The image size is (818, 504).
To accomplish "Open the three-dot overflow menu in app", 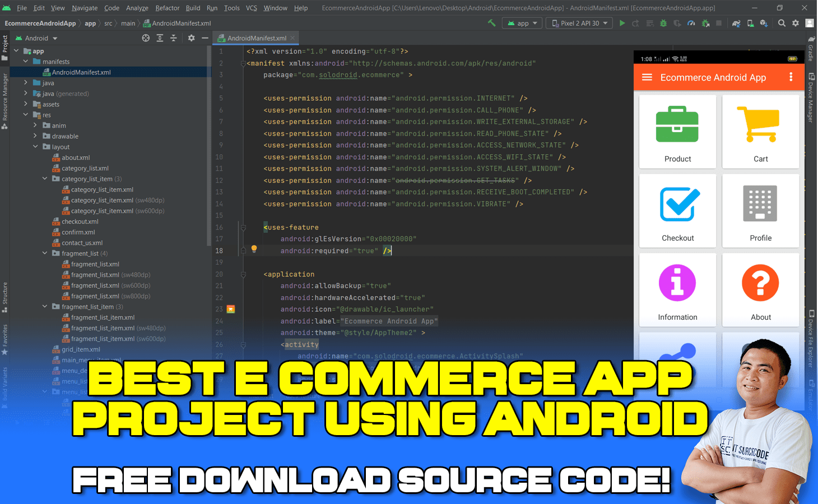I will coord(791,77).
